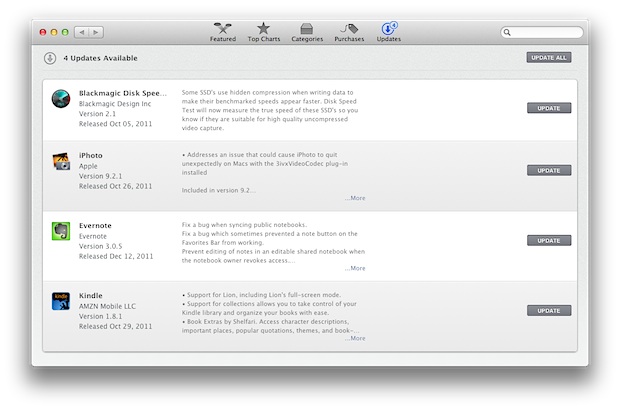The height and width of the screenshot is (410, 620).
Task: Open the Evernote elephant icon
Action: click(61, 232)
